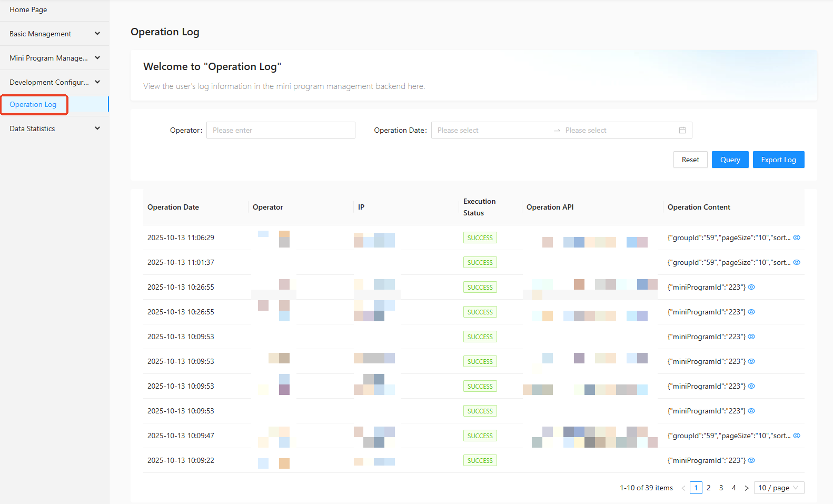Expand the Basic Management menu chevron

97,34
